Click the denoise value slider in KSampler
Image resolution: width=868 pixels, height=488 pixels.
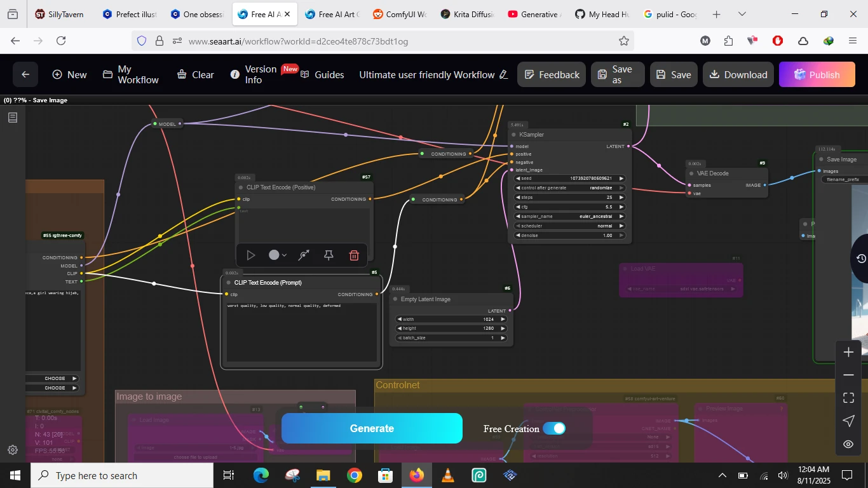[x=570, y=236]
